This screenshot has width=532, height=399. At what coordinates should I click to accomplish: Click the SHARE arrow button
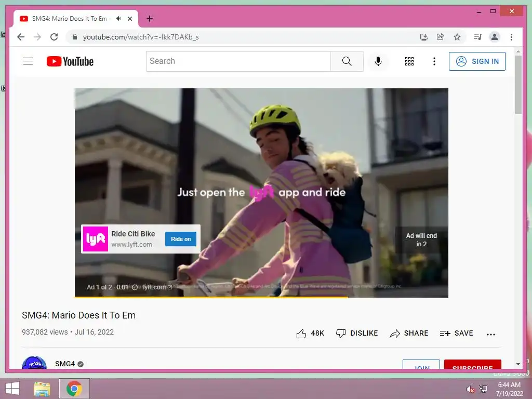(409, 333)
